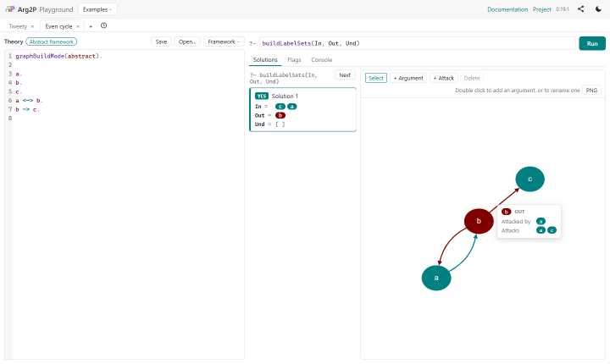Click the Solution 1 heading
The width and height of the screenshot is (610, 364).
[285, 96]
